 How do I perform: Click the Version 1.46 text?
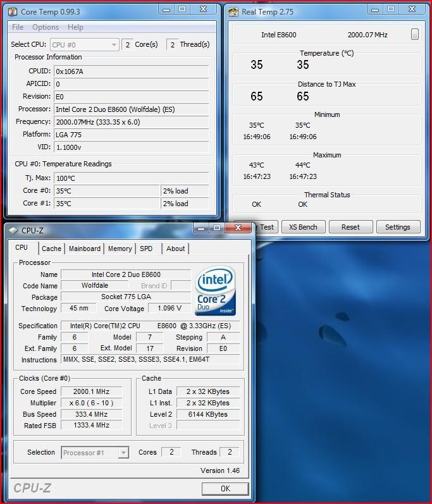[220, 470]
